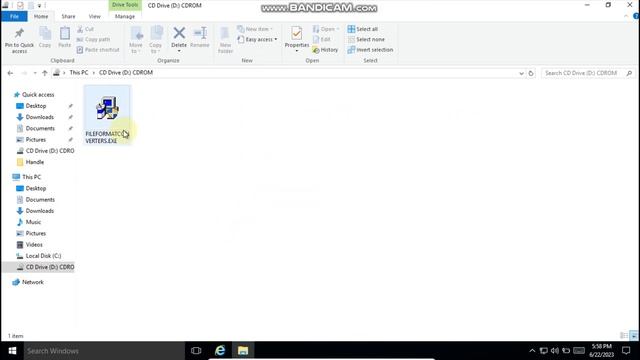Open the volume control in tray
Image resolution: width=640 pixels, height=360 pixels.
tap(554, 351)
